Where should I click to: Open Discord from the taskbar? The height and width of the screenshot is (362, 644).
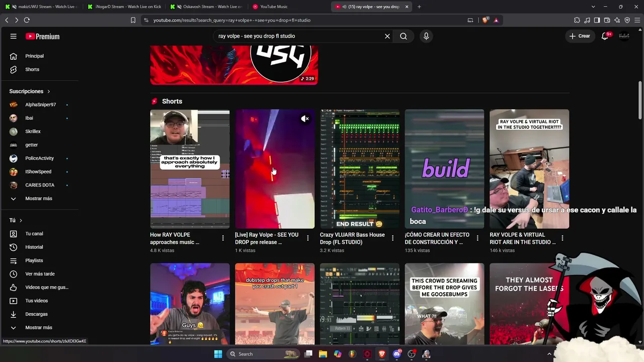(396, 354)
